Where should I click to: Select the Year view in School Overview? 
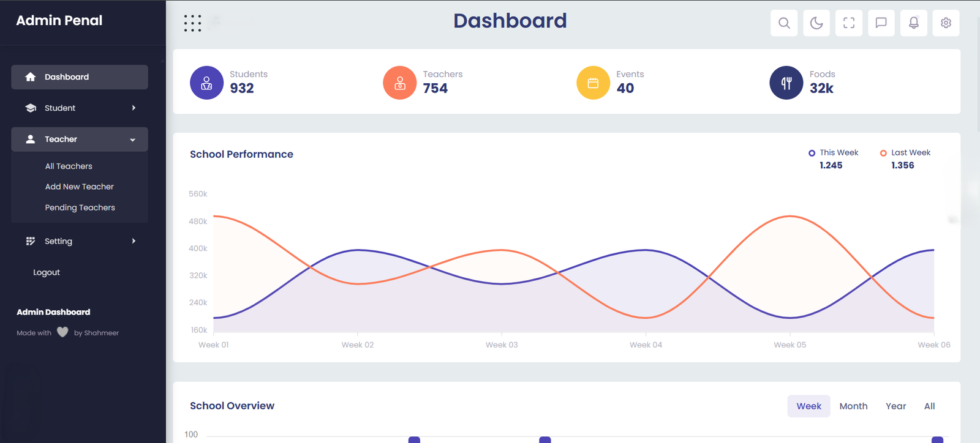pyautogui.click(x=895, y=406)
